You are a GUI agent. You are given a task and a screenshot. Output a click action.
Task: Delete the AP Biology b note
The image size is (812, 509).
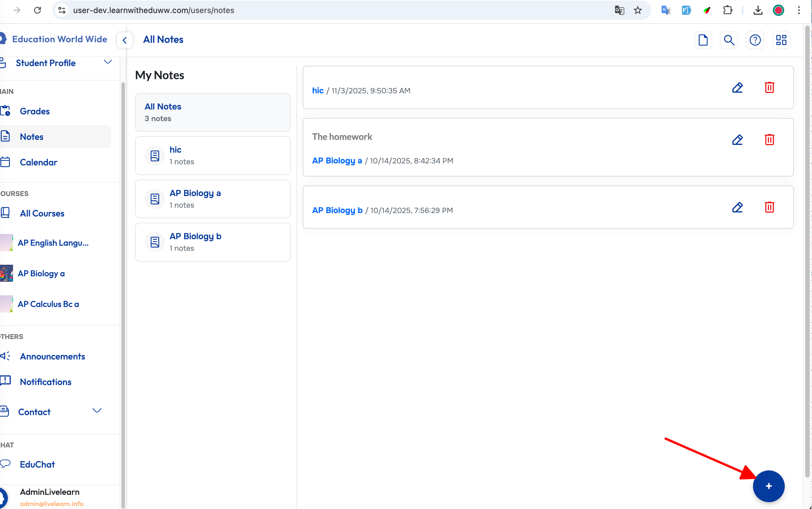point(769,207)
